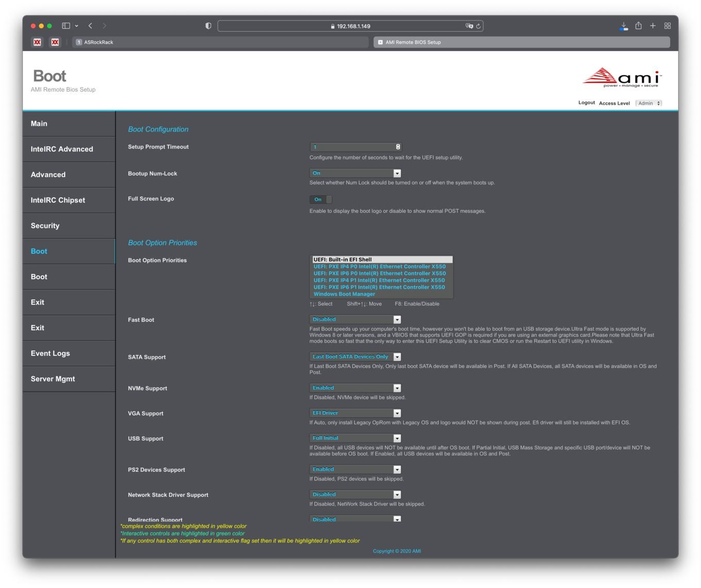Select the AMI Remote BIOS Setup tab
Image resolution: width=701 pixels, height=588 pixels.
click(x=522, y=42)
